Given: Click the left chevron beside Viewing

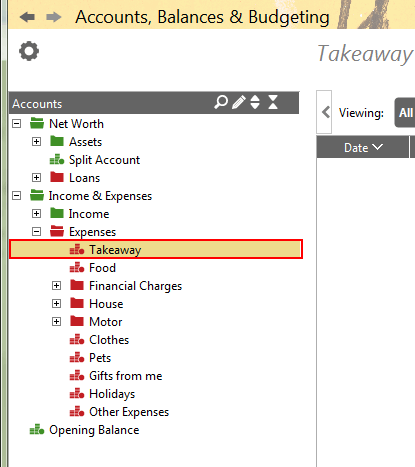Looking at the screenshot, I should click(326, 112).
